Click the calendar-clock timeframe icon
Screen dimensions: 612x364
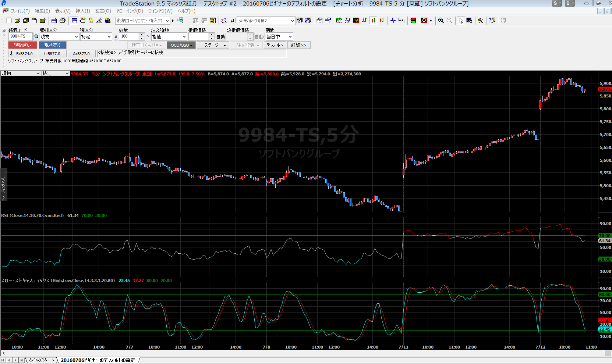pos(339,21)
